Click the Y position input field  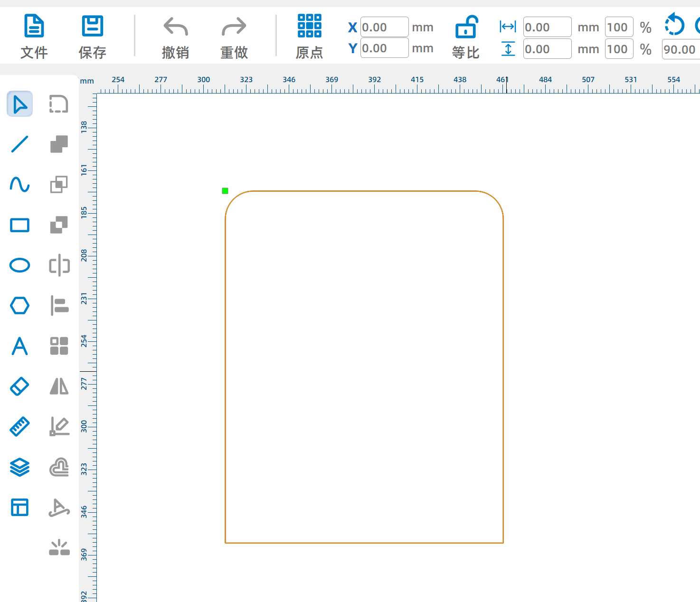click(384, 48)
